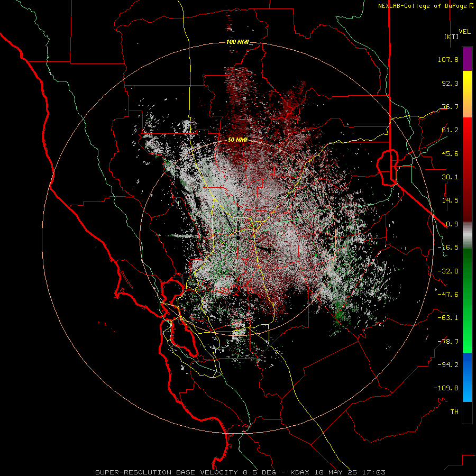
Task: Click the Super-Resolution Base Velocity footer caption
Action: [x=241, y=472]
